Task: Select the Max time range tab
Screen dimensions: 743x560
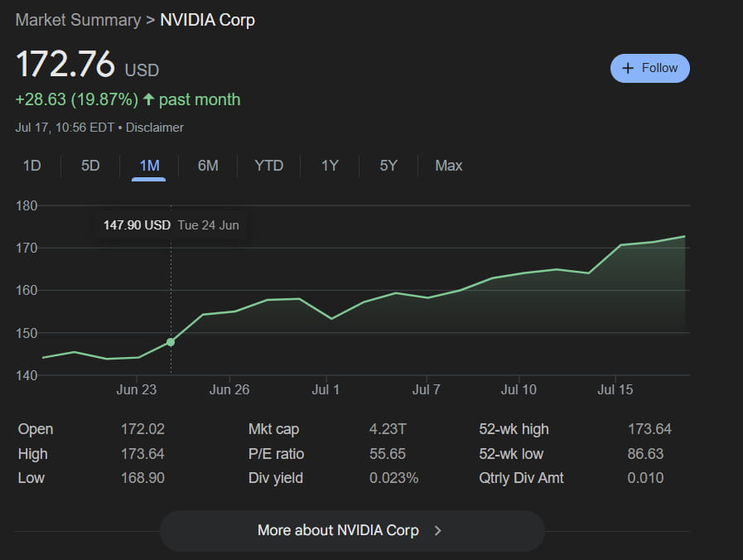Action: click(x=448, y=166)
